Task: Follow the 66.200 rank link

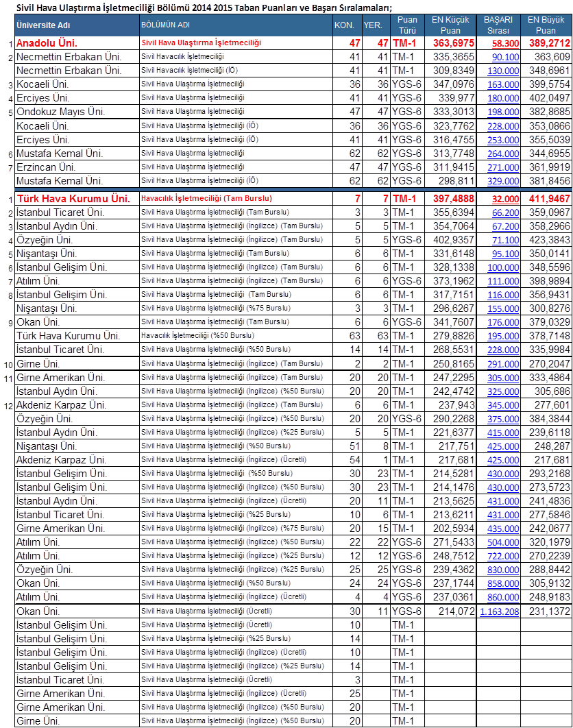Action: (505, 213)
